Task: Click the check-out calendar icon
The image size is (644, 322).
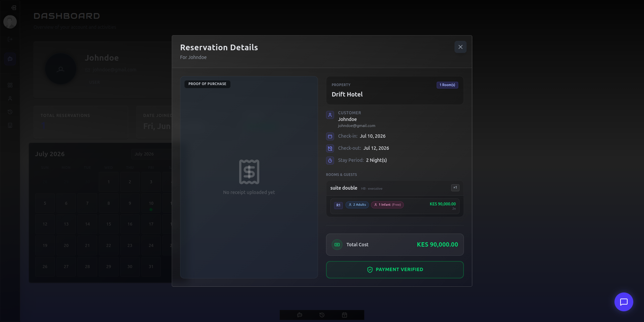Action: point(330,148)
